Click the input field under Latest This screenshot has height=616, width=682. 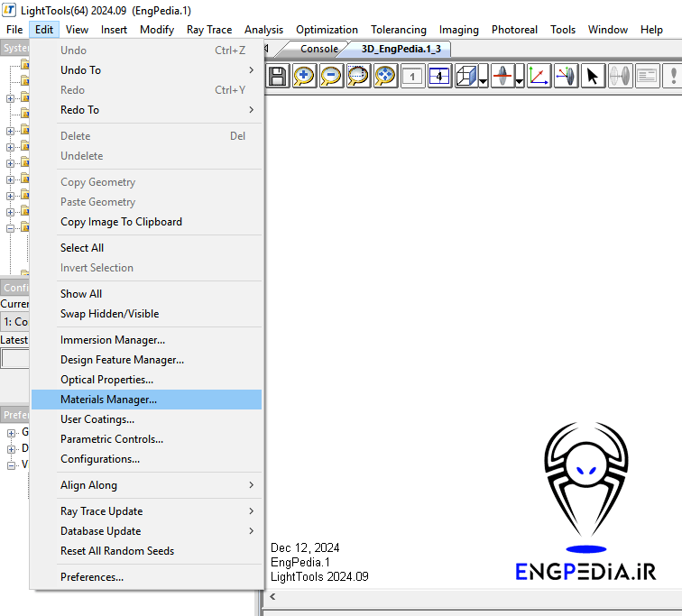(x=14, y=359)
